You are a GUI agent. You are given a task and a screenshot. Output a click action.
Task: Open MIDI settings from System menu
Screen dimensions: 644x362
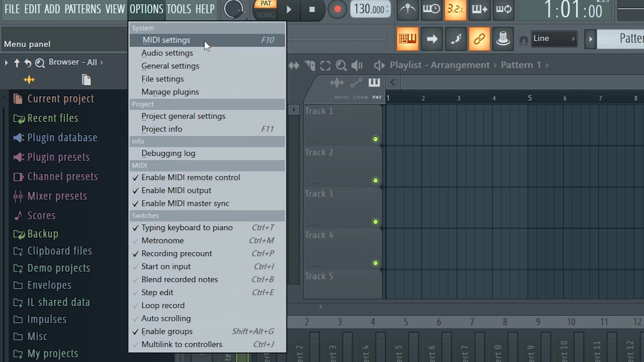166,40
